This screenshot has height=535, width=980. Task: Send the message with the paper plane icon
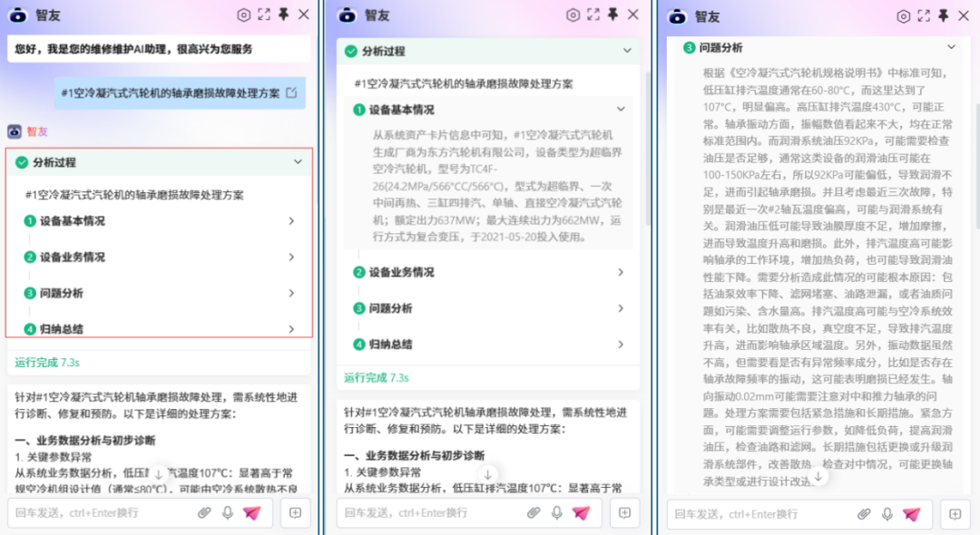[x=253, y=512]
